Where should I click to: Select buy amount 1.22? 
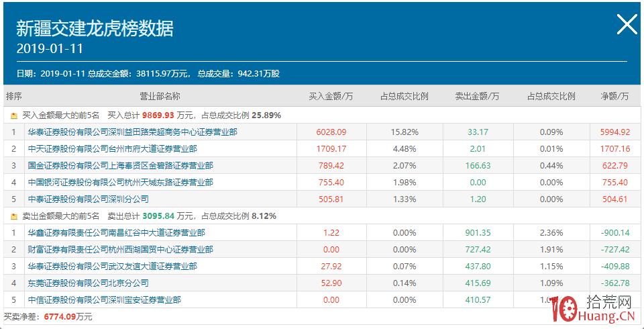[331, 233]
